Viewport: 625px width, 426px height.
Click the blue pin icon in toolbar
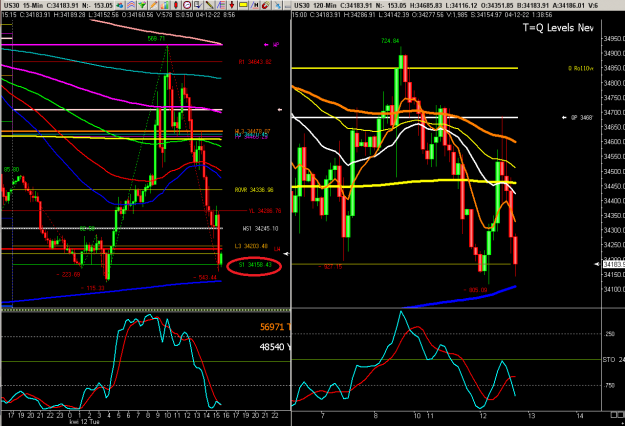277,5
